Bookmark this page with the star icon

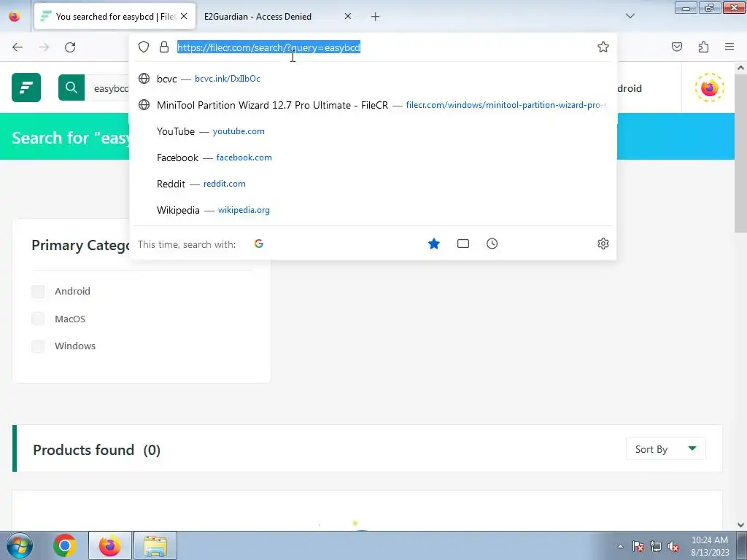[603, 47]
